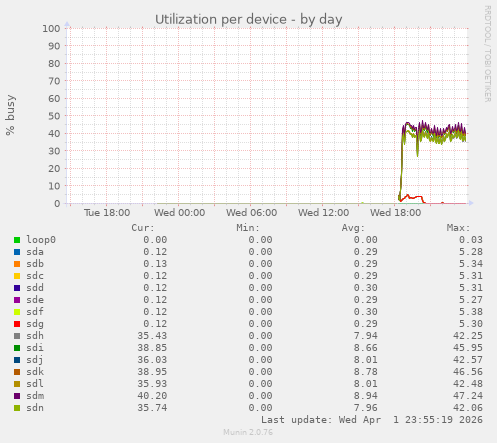Click the sdn olive green legend swatch

(x=17, y=408)
